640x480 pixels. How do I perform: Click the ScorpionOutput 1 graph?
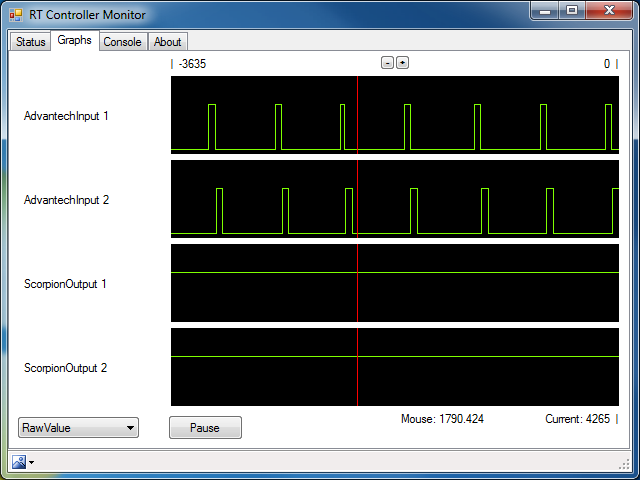(x=395, y=283)
